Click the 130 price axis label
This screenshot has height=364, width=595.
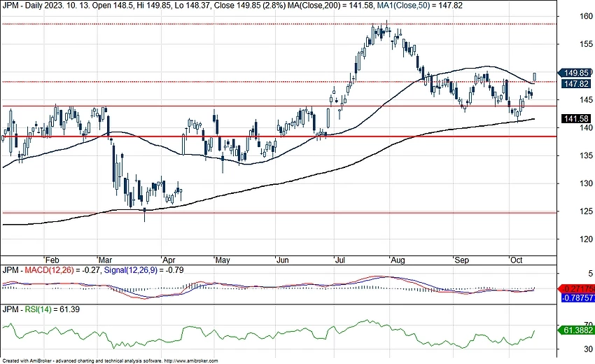pyautogui.click(x=587, y=183)
